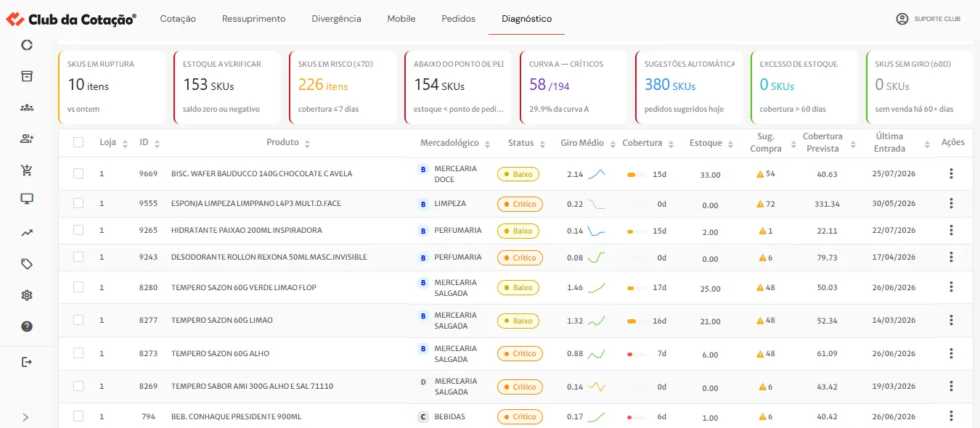The image size is (980, 428).
Task: Check the box for product ID 9555
Action: pyautogui.click(x=78, y=203)
